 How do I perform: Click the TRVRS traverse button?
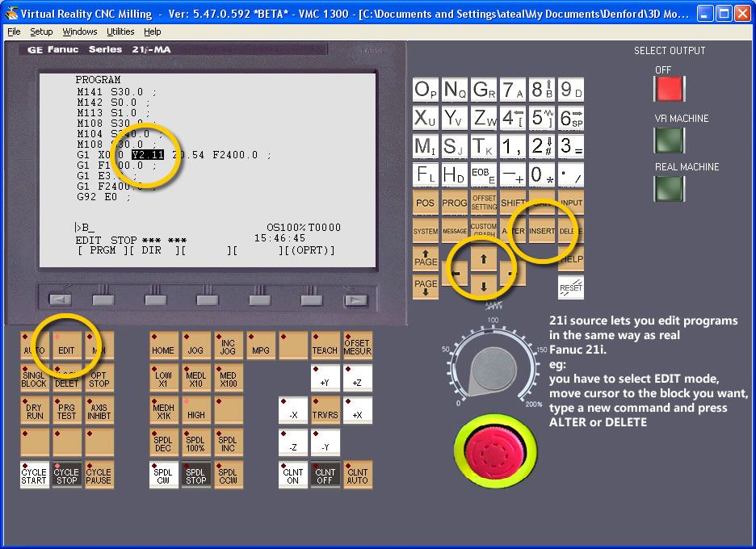(325, 409)
